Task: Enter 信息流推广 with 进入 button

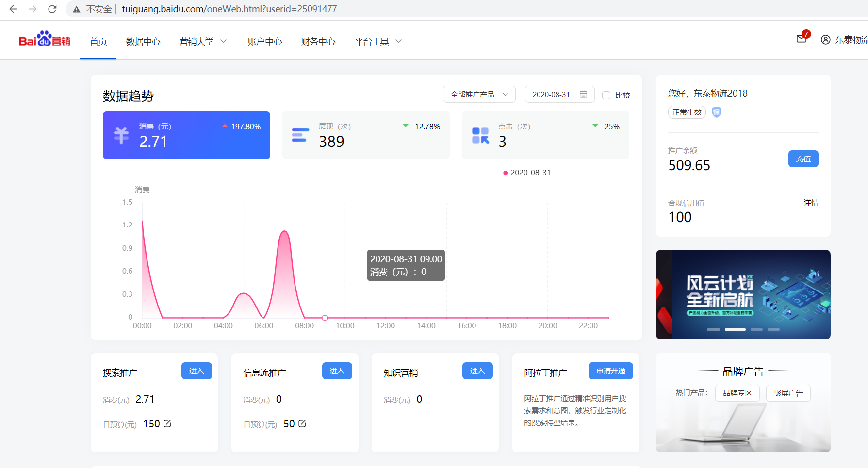Action: click(x=337, y=371)
